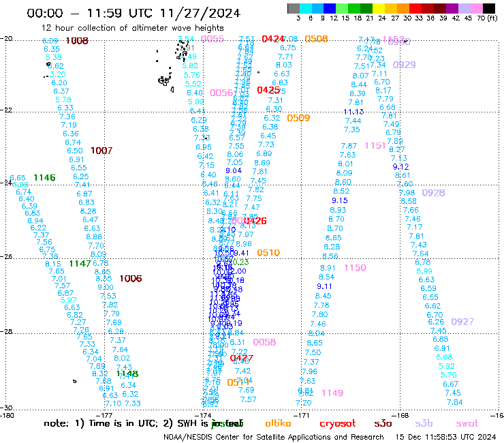Select the blue wave height value 9.04
The image size is (504, 443).
234,171
